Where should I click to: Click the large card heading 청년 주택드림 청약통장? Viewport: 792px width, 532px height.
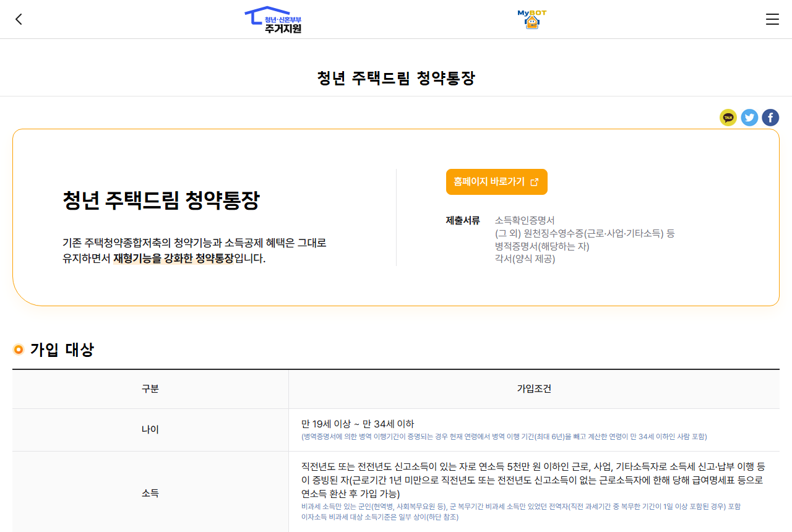point(161,200)
